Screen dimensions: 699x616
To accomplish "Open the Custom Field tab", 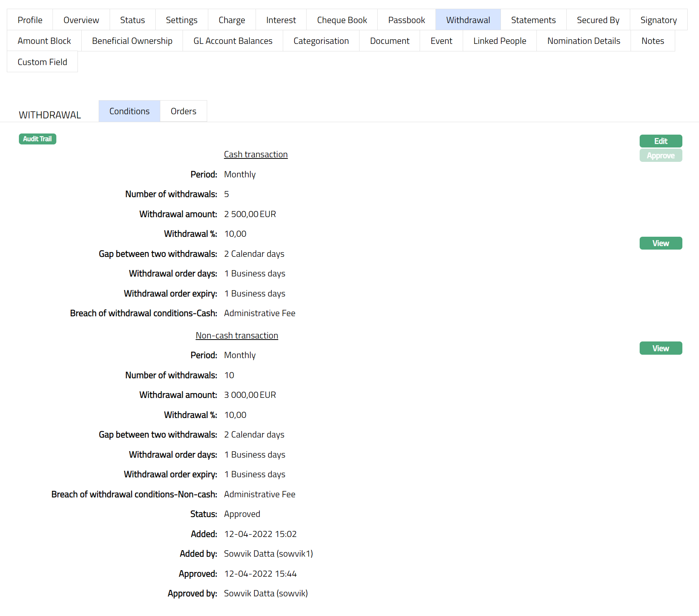I will click(42, 62).
